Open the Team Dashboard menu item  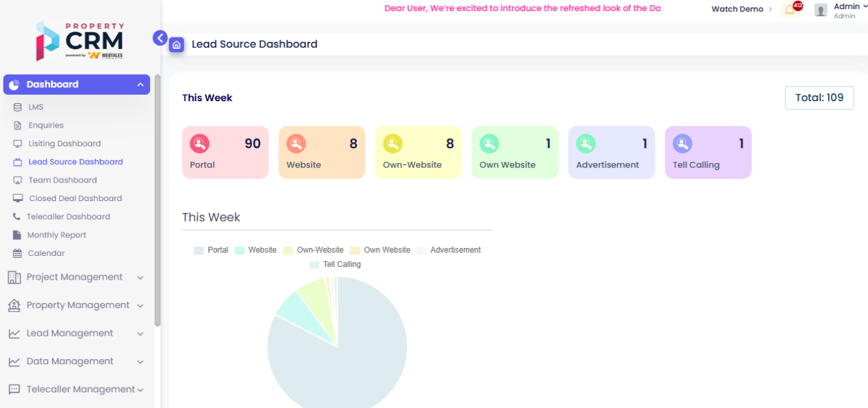[63, 180]
